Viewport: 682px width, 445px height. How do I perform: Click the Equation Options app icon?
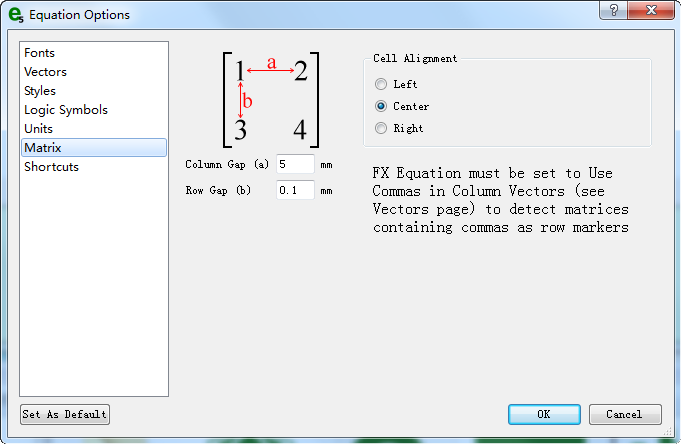15,15
